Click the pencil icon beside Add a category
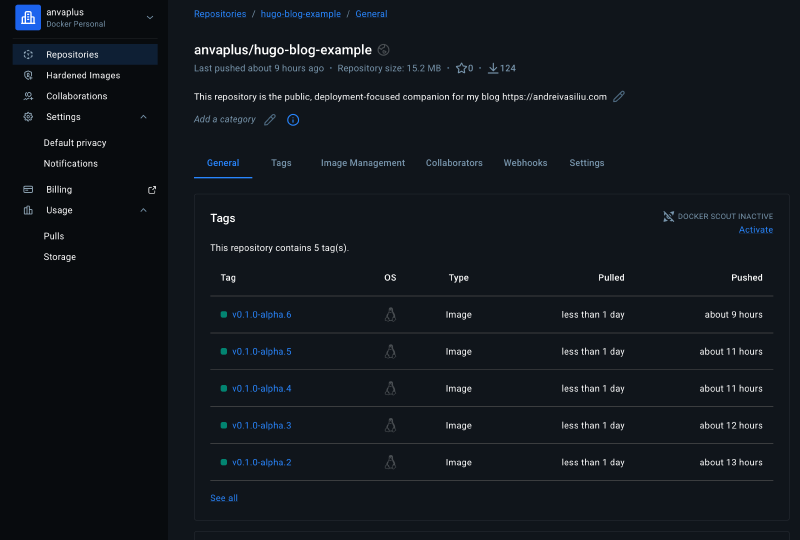This screenshot has height=540, width=800. [x=270, y=119]
